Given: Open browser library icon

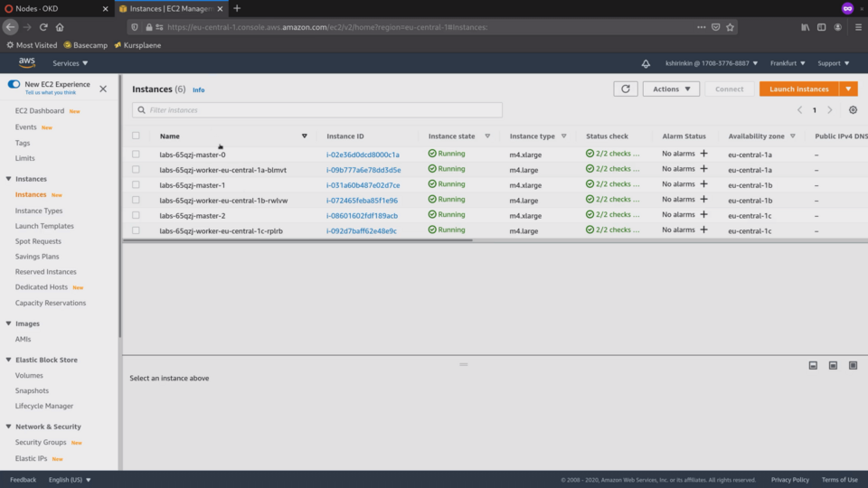Looking at the screenshot, I should 805,27.
